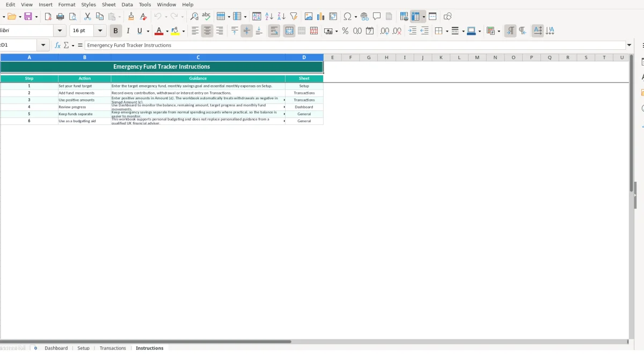Format the cell as percent
The width and height of the screenshot is (644, 362).
[345, 31]
